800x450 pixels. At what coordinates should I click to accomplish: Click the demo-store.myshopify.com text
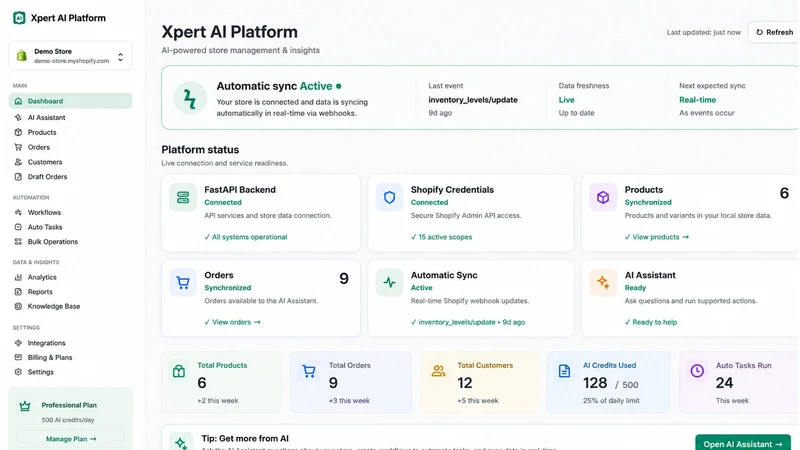point(71,61)
